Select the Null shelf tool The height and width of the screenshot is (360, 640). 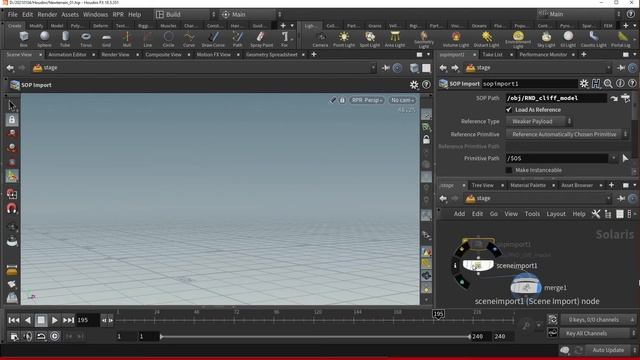point(127,39)
